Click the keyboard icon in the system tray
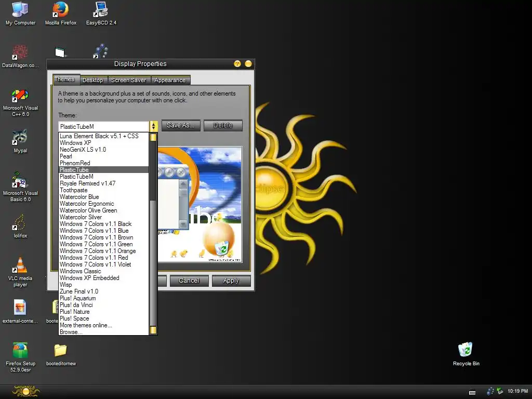 click(472, 392)
